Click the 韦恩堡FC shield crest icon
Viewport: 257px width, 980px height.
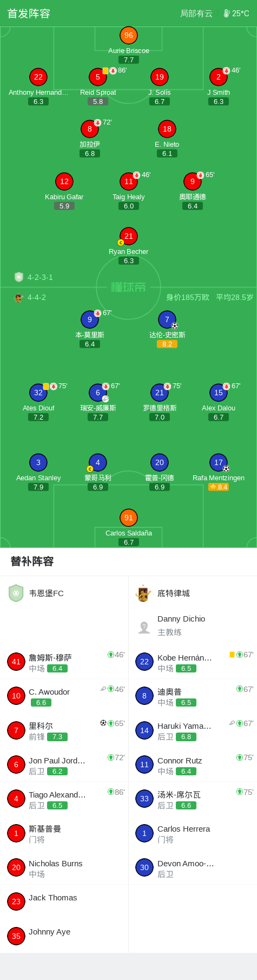click(16, 593)
